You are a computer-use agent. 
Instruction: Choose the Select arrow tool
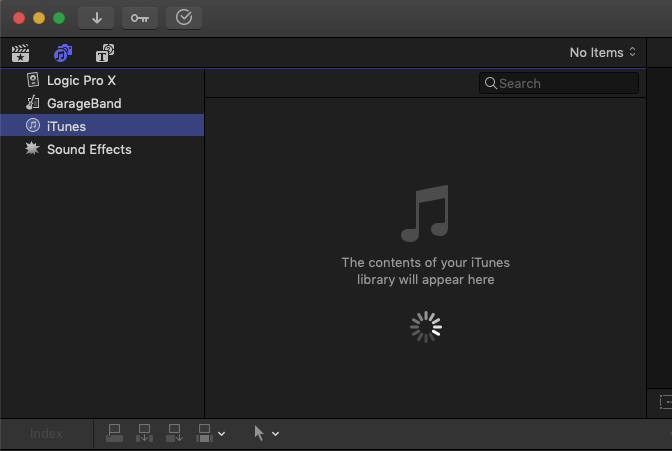259,433
